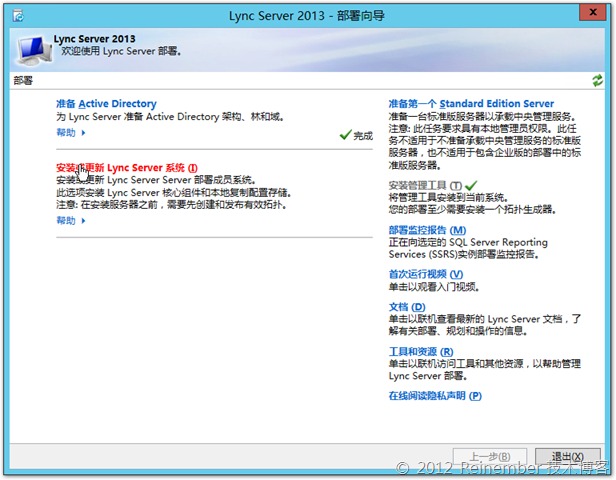Click the Lync Server computer monitor logo
Image resolution: width=616 pixels, height=480 pixels.
click(x=34, y=49)
